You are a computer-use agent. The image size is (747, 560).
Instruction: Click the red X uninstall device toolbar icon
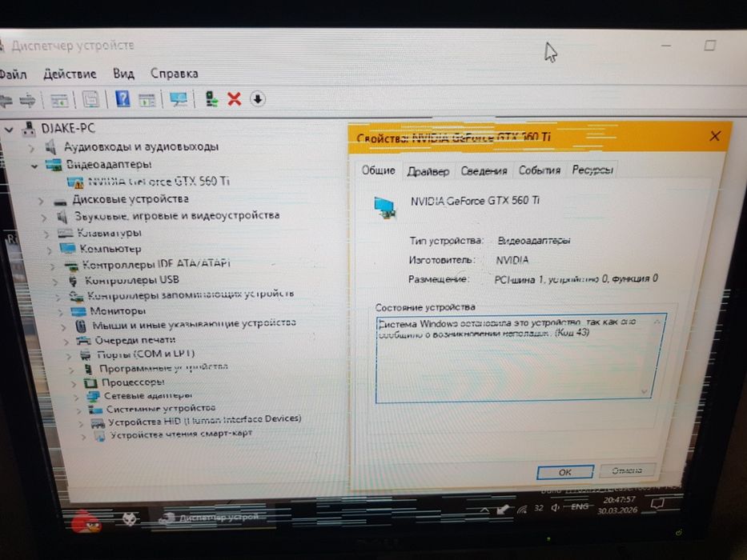(235, 99)
